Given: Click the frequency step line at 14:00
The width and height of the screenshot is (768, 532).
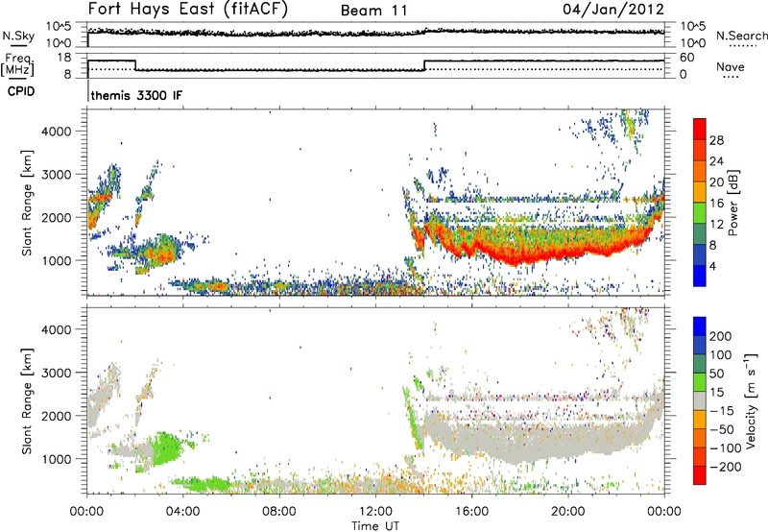Looking at the screenshot, I should click(x=424, y=65).
